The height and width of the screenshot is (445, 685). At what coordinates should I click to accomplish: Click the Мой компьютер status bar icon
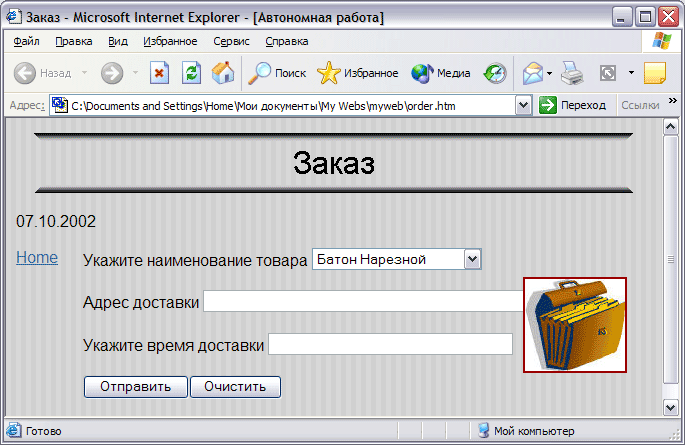[x=484, y=431]
